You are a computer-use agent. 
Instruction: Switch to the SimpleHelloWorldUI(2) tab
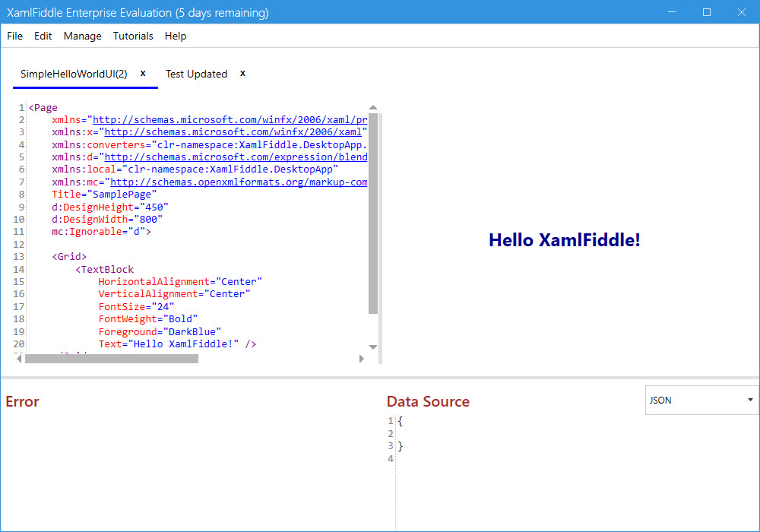click(x=74, y=74)
